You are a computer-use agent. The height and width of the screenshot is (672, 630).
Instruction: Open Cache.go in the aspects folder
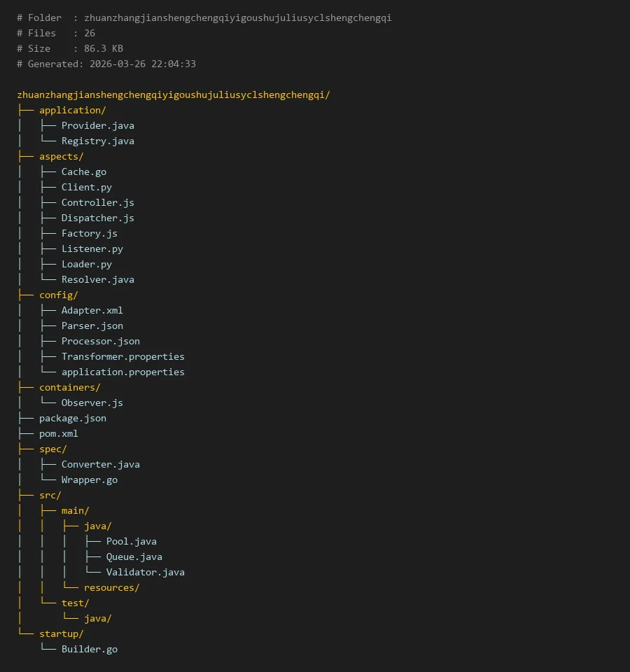tap(83, 171)
